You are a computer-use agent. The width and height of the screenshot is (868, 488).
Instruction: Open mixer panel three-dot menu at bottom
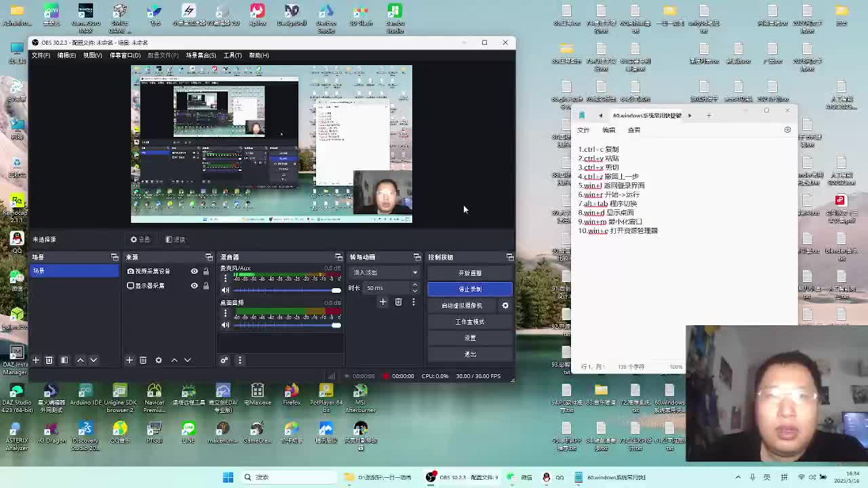[239, 360]
